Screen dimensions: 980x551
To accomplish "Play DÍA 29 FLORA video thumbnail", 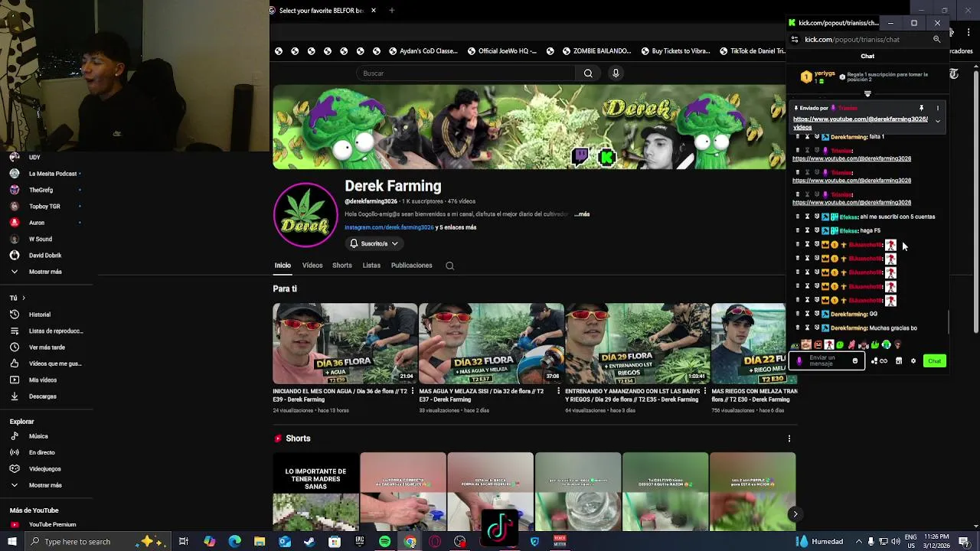I will pos(638,344).
